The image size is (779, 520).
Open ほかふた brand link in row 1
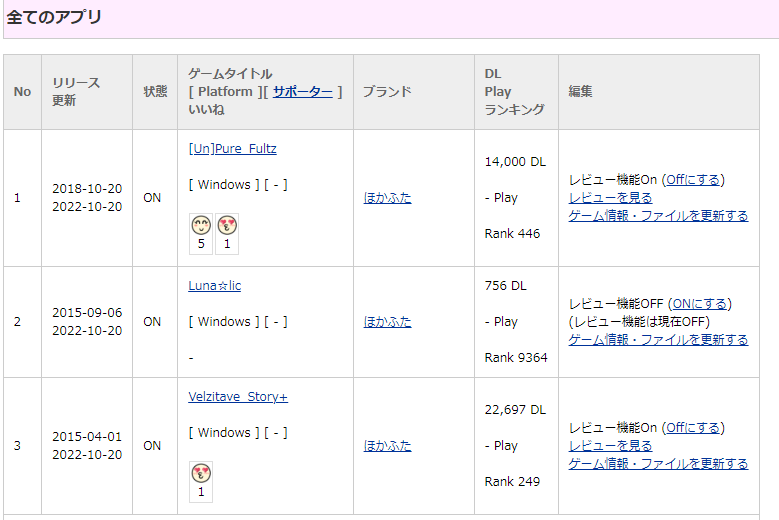(x=388, y=198)
